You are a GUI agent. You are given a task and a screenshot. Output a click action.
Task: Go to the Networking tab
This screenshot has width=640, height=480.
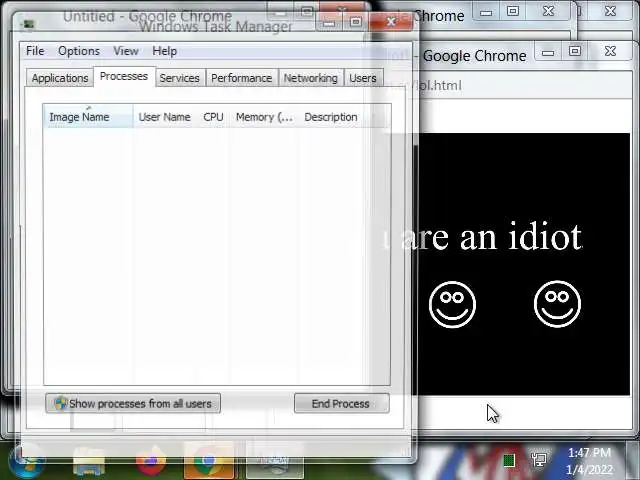(311, 78)
